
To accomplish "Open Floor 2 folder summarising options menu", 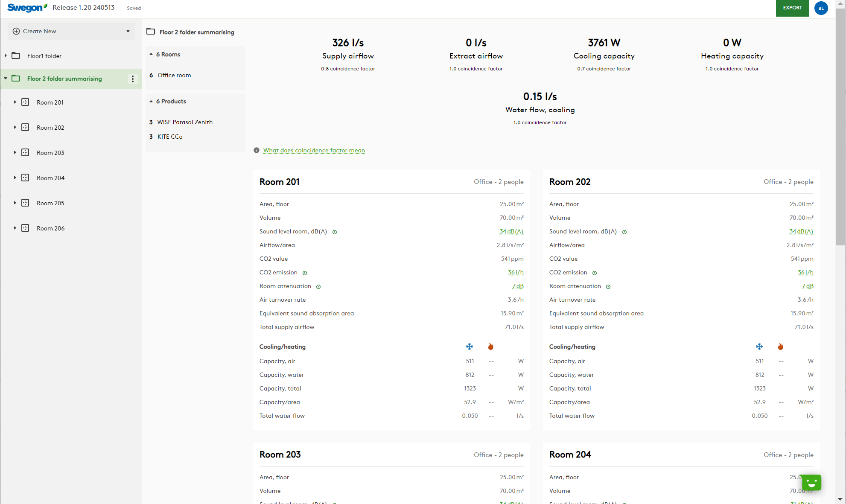I will coord(133,79).
